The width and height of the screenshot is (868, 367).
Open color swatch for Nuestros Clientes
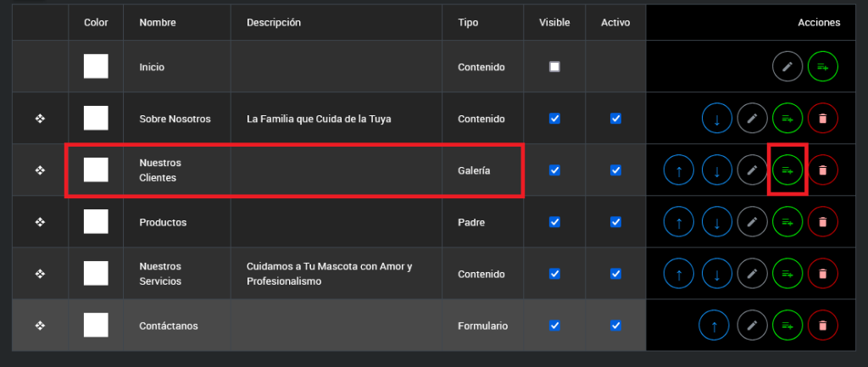point(96,170)
